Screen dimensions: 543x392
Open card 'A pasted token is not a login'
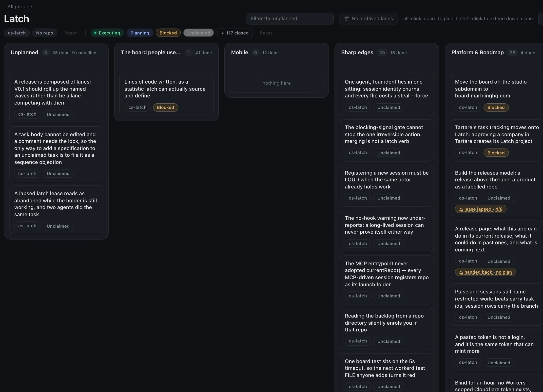click(x=496, y=350)
